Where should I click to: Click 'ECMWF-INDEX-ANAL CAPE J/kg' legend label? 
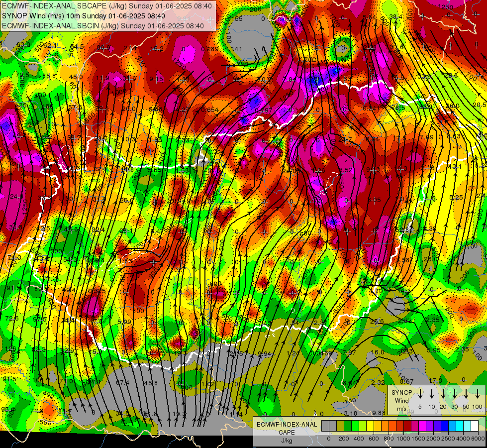[287, 433]
